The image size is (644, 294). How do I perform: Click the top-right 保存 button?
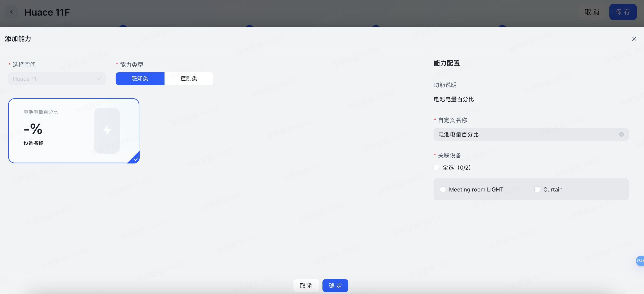(x=623, y=12)
